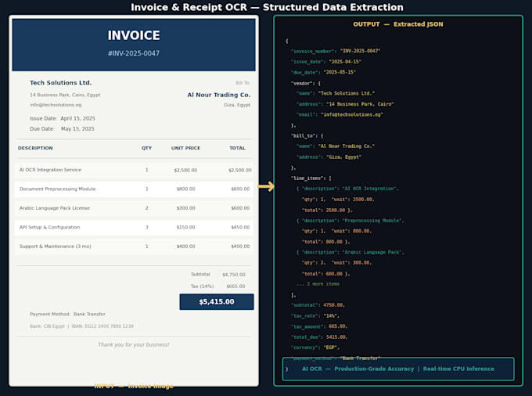Click the TOTAL column header
The image size is (532, 396).
tap(237, 148)
